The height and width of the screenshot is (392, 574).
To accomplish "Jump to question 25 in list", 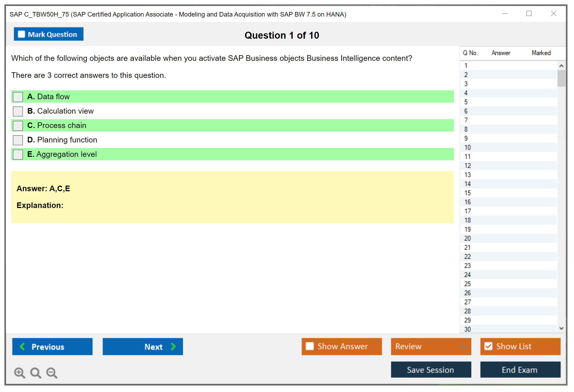I will click(467, 284).
